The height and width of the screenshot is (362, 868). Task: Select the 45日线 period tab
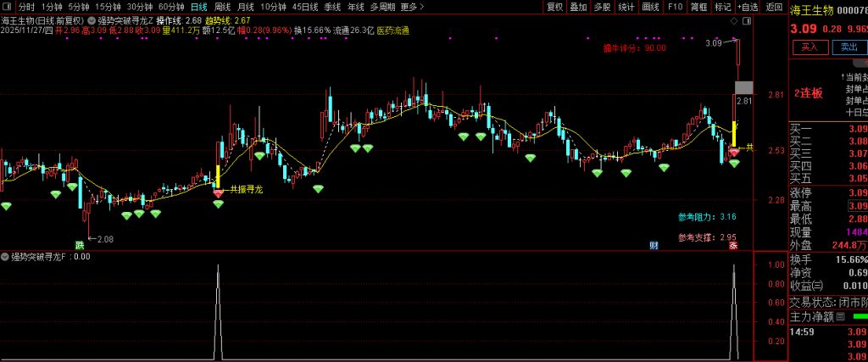click(x=305, y=7)
